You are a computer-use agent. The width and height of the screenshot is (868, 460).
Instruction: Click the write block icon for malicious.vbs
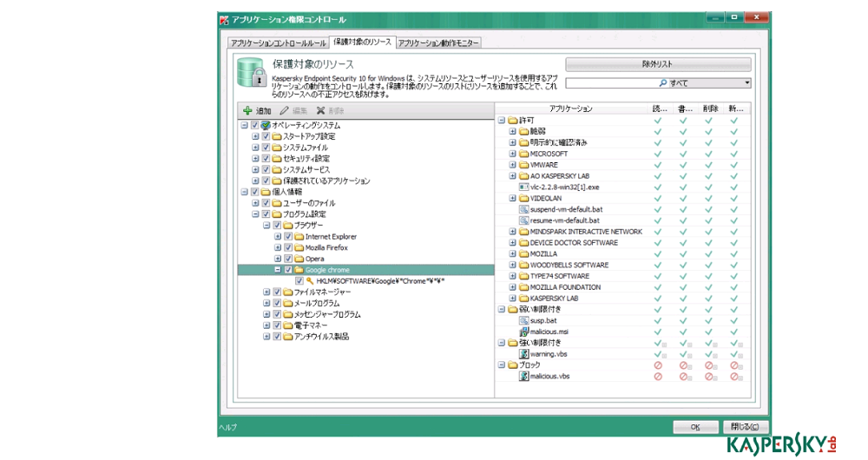(x=683, y=377)
